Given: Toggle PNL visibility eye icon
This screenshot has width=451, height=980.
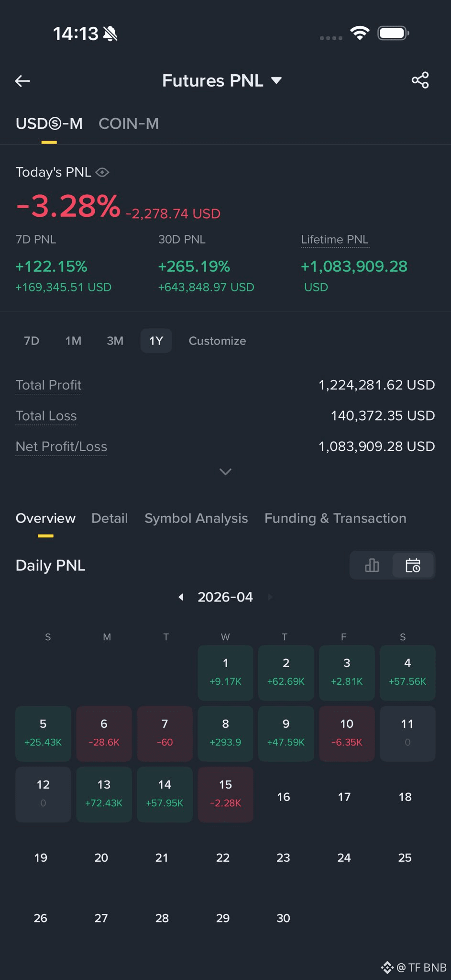Looking at the screenshot, I should tap(102, 172).
